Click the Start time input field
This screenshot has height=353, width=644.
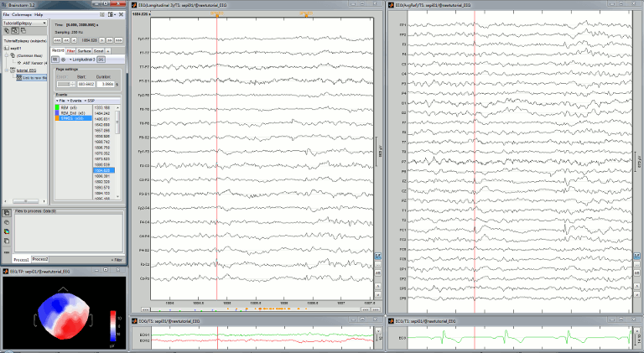[x=85, y=85]
